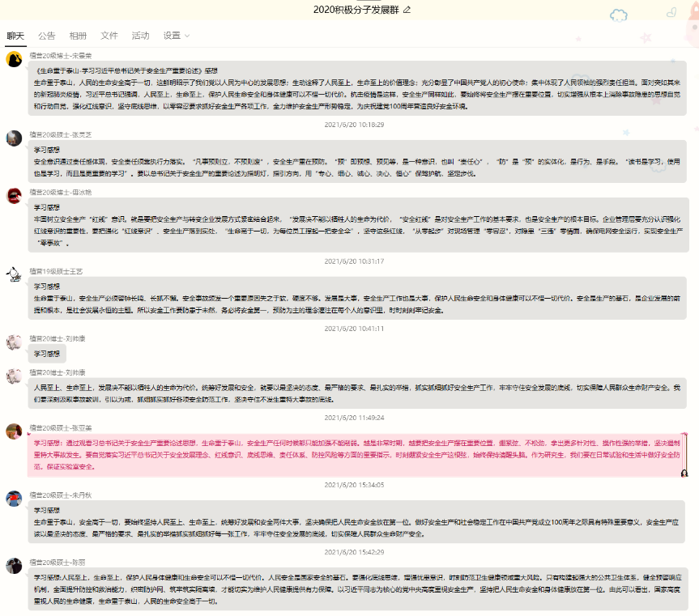Click 朱丹秋's avatar icon
Screen dimensions: 699x616
pos(14,498)
